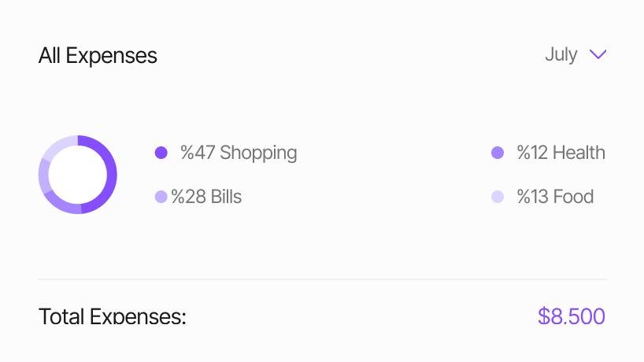Click the $8.500 total amount
Screen dimensions: 644x362
(x=572, y=316)
